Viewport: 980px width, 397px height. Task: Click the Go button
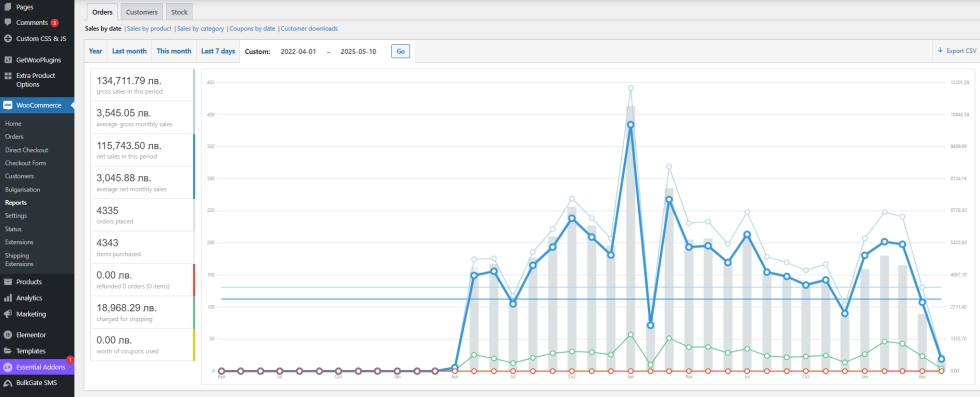[401, 51]
